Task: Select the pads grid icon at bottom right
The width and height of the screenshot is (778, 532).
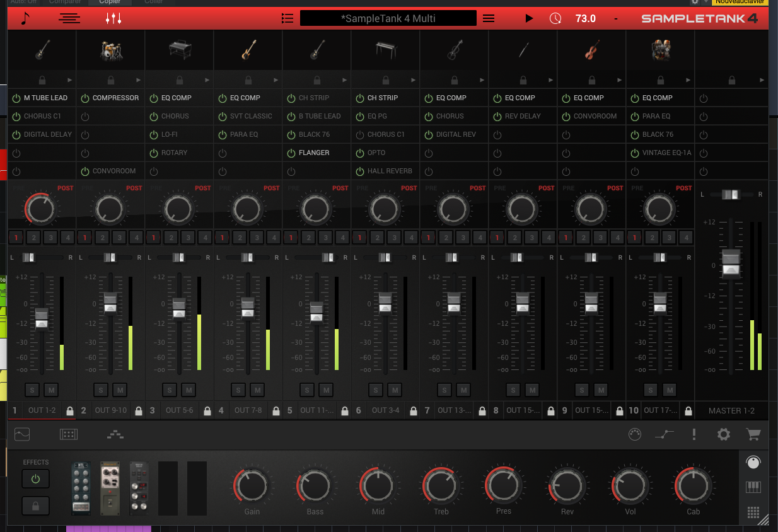Action: [x=753, y=512]
